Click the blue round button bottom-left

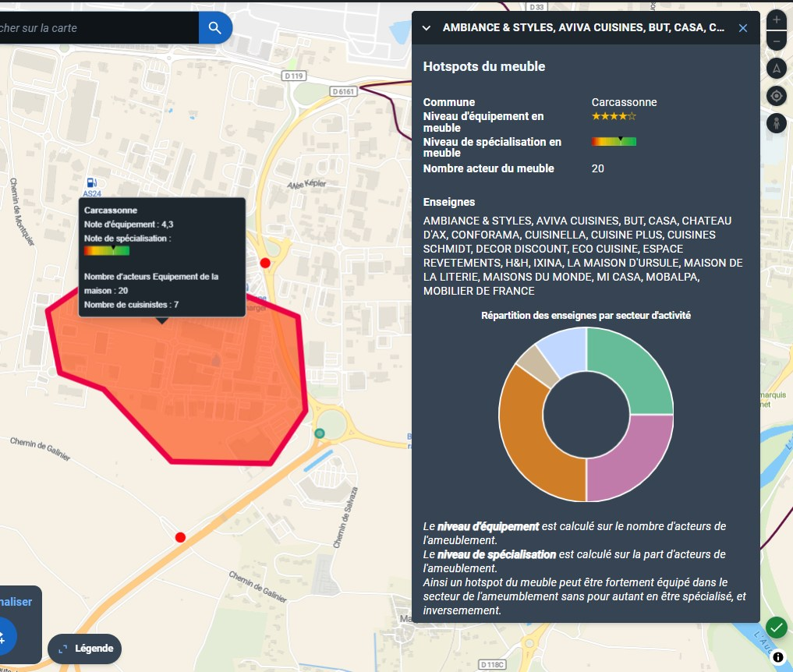pyautogui.click(x=4, y=635)
